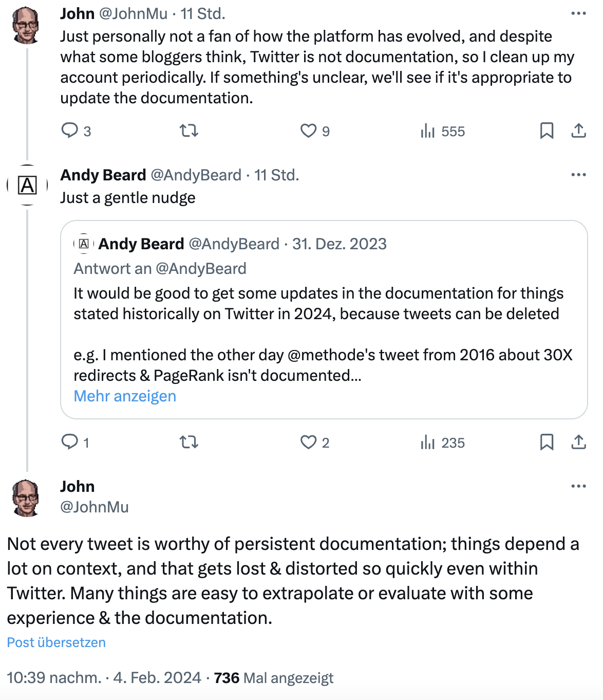Reply to John's first tweet

[x=69, y=131]
